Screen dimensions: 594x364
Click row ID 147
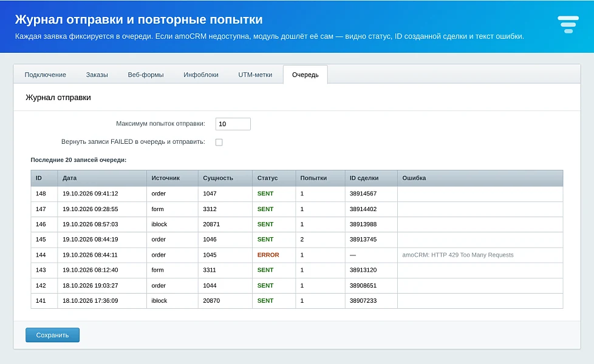[41, 209]
